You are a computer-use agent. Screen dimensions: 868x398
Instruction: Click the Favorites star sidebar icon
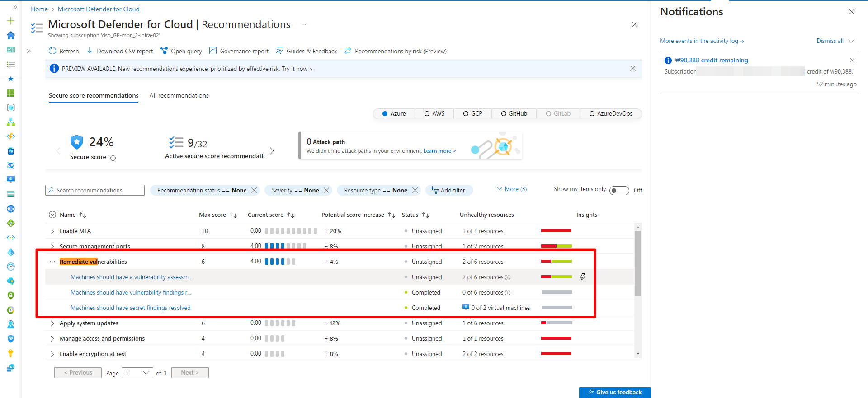tap(11, 79)
